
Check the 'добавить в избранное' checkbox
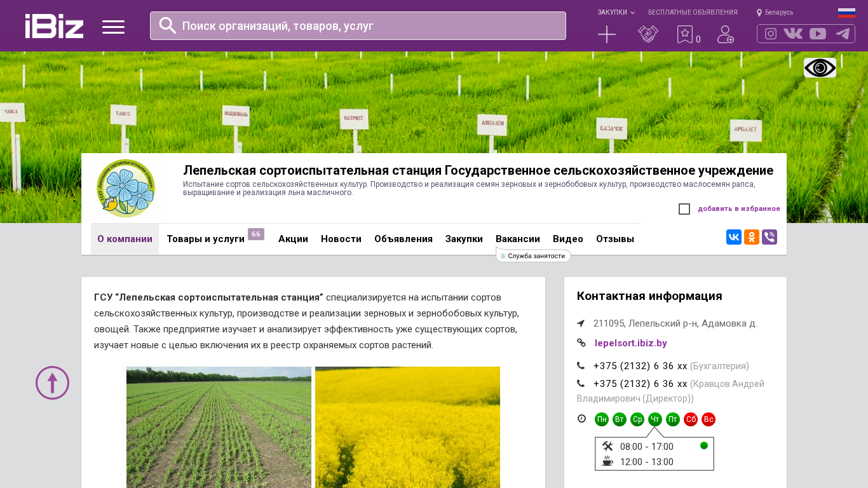[x=684, y=209]
